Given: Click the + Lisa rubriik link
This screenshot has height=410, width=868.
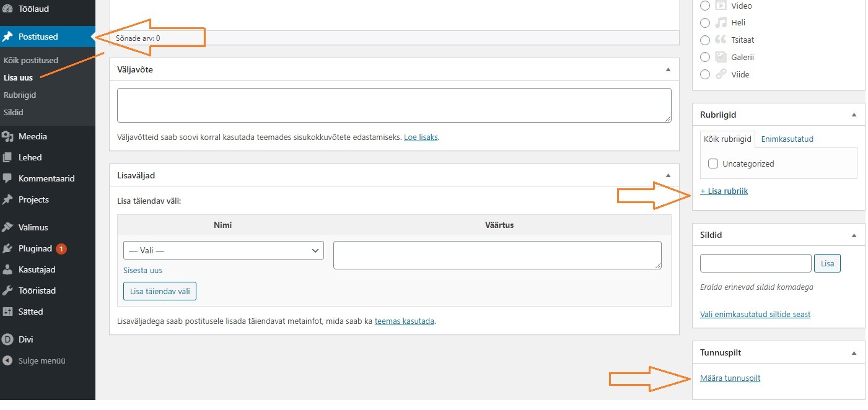Looking at the screenshot, I should coord(724,191).
